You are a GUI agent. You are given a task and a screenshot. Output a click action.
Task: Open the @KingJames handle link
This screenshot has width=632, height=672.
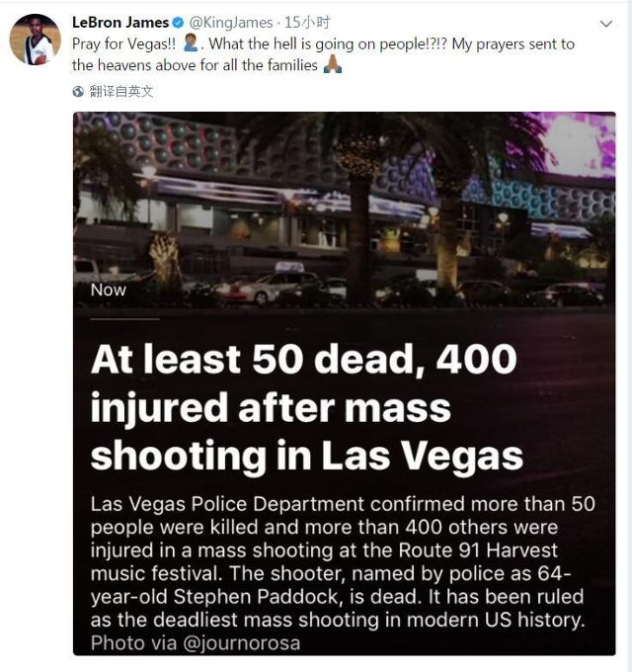point(231,23)
